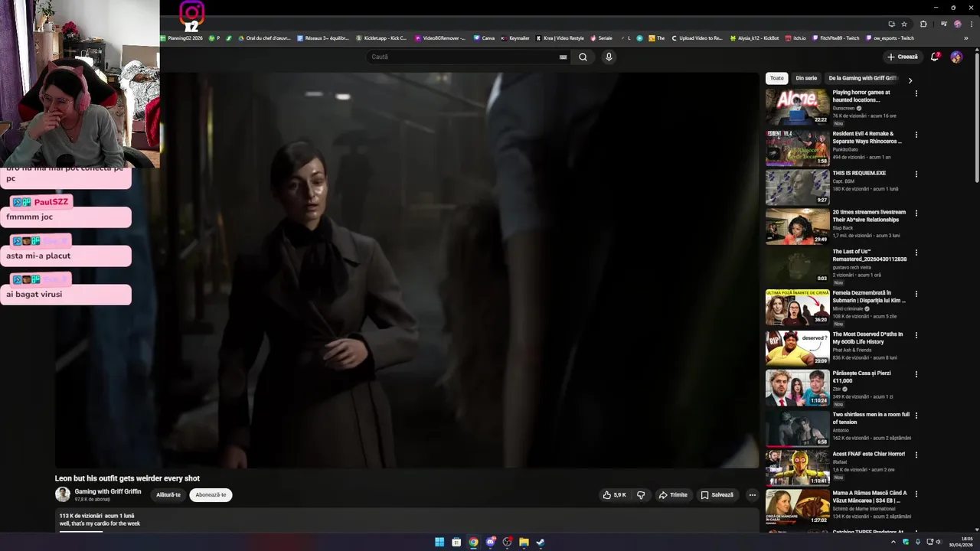Open Gaming with Griff Griffin channel name
Screen dimensions: 980x551
(108, 491)
